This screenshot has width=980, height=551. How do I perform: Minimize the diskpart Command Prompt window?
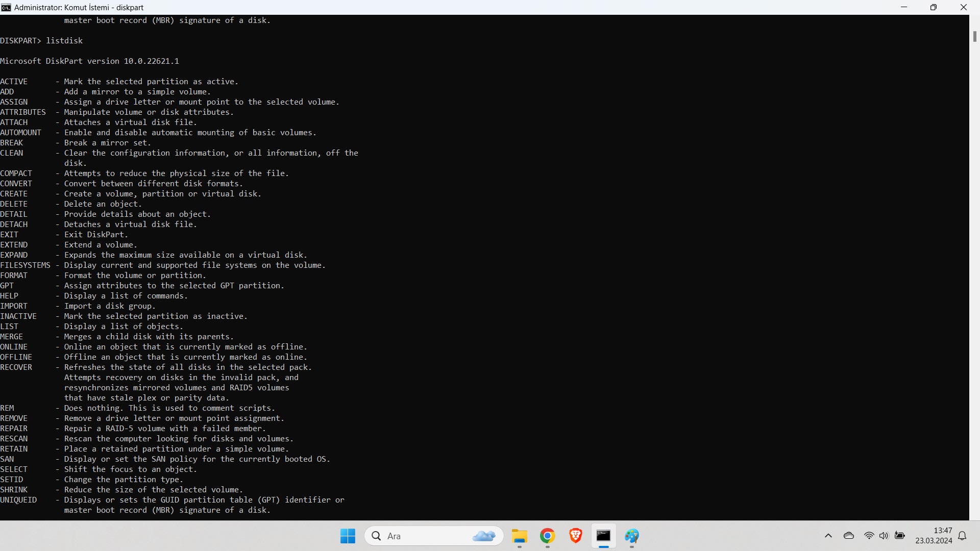click(904, 7)
